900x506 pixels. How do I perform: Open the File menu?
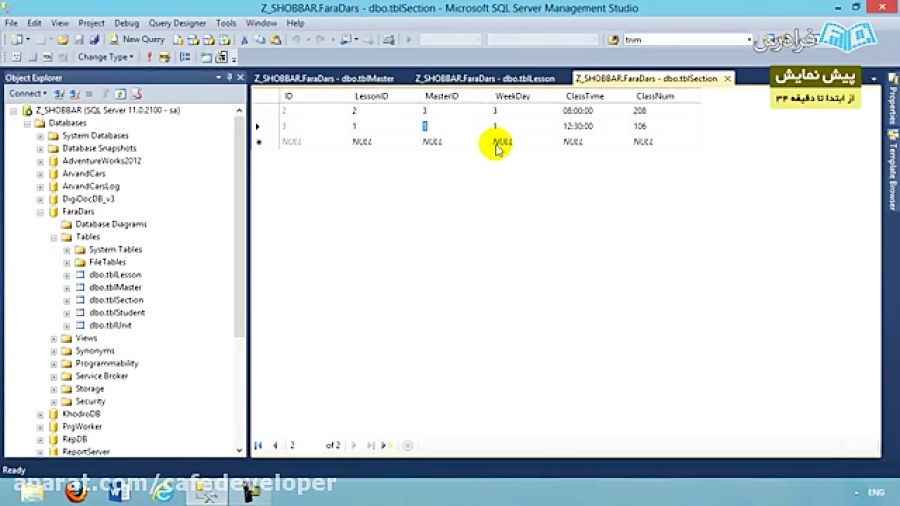(11, 23)
